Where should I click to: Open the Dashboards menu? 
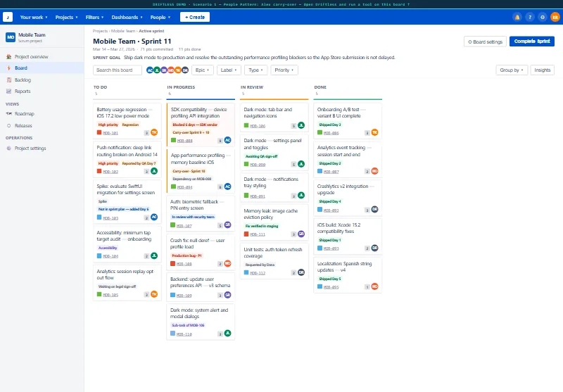point(127,17)
